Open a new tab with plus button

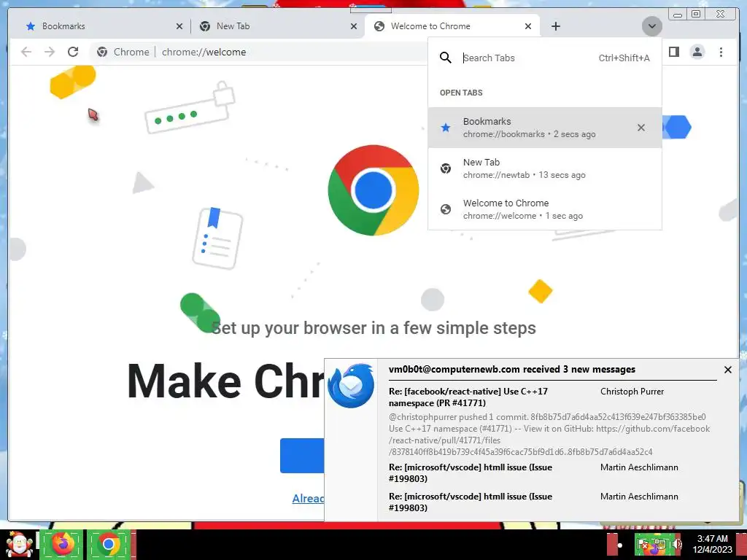(x=555, y=26)
